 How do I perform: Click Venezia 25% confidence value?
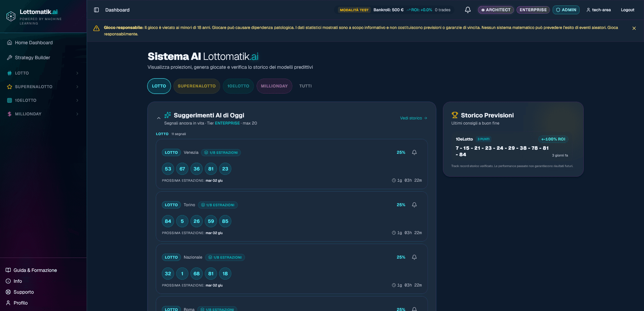tap(401, 152)
